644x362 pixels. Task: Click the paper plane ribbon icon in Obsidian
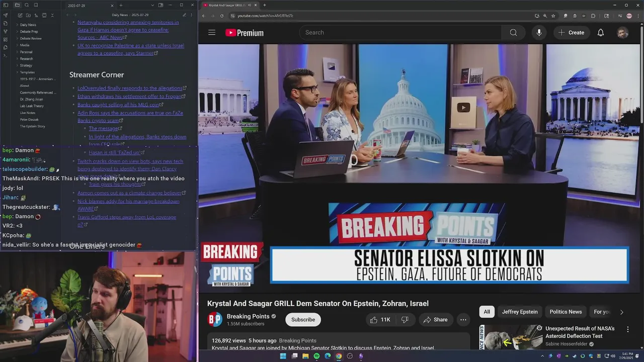[6, 15]
